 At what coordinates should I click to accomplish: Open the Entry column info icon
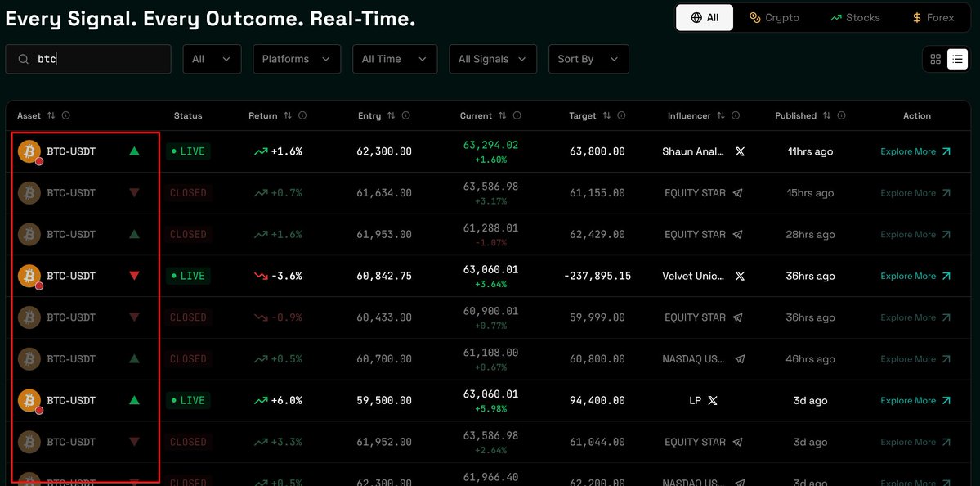click(405, 115)
